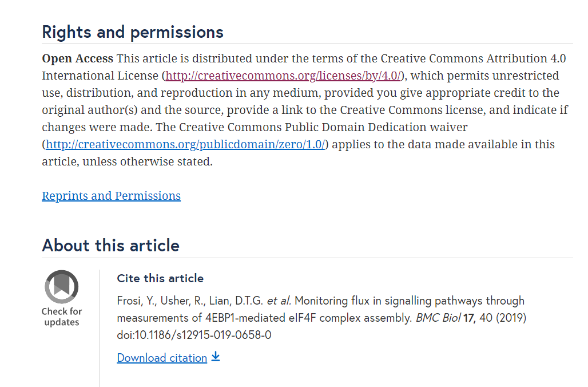Click the author name Frosi, Y.
588x387 pixels.
[134, 301]
